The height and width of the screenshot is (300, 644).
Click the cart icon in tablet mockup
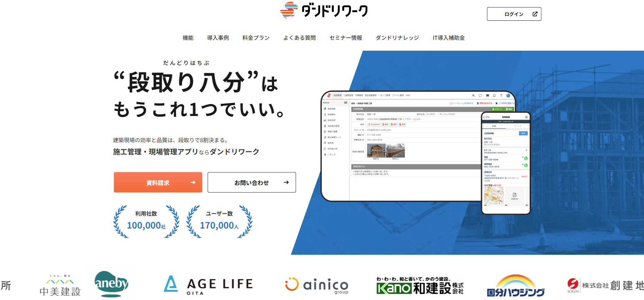click(487, 96)
